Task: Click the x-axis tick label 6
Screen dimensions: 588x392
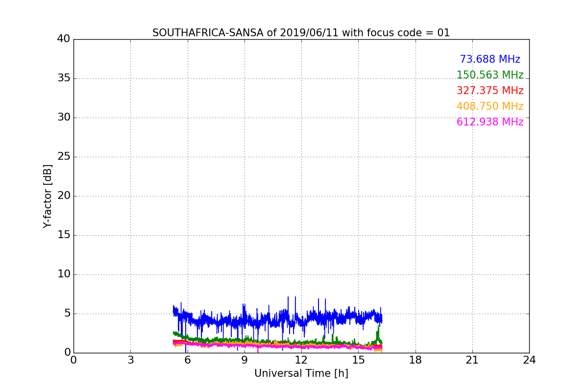Action: pyautogui.click(x=187, y=360)
